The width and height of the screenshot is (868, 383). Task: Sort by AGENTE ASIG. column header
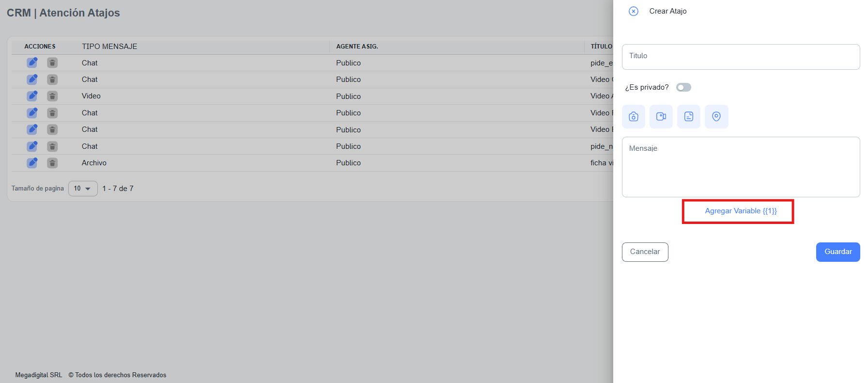(357, 47)
